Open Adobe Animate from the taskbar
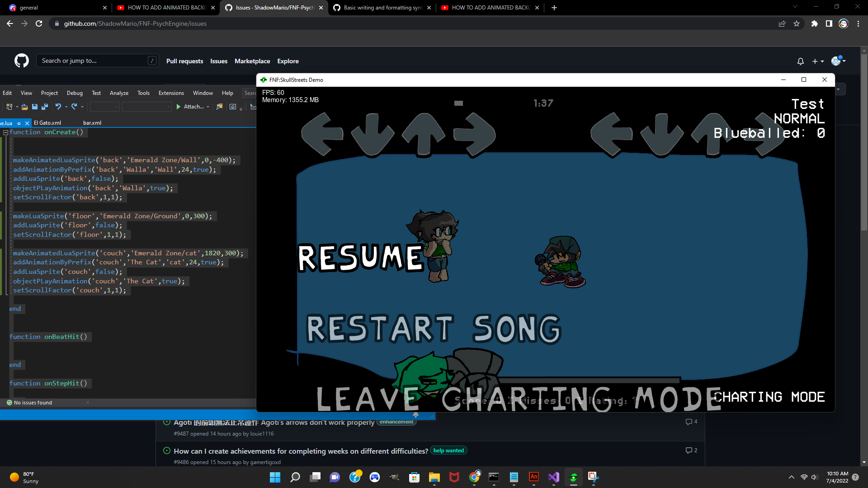Viewport: 868px width, 488px height. point(533,477)
